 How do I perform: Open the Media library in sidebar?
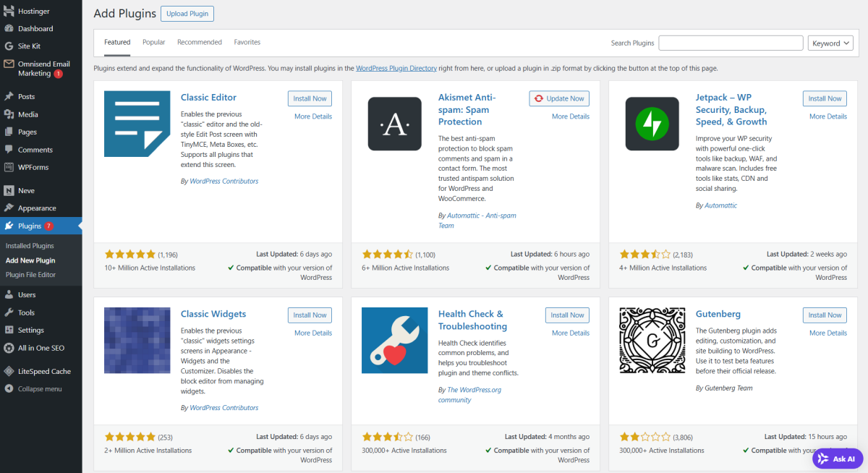(28, 114)
